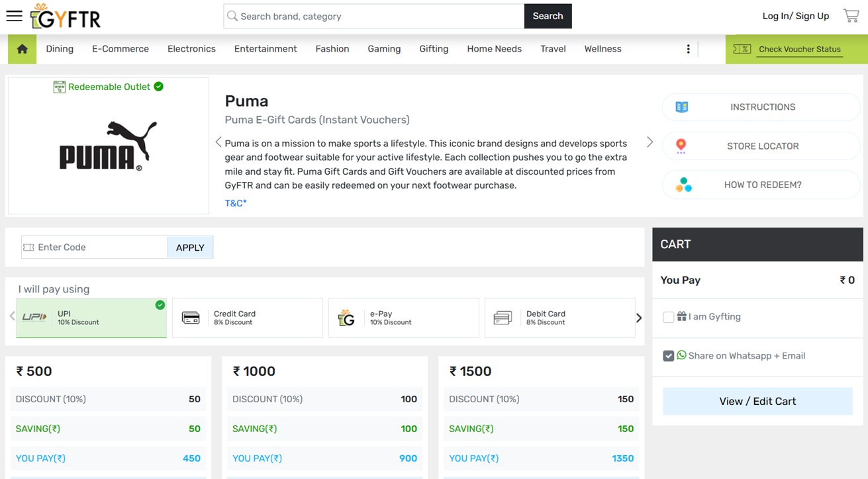Click Check Voucher Status link
The image size is (868, 479).
point(800,49)
